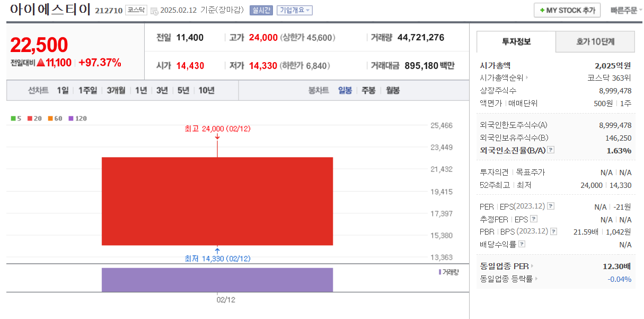Select the 일봉 candlestick chart

pyautogui.click(x=345, y=90)
